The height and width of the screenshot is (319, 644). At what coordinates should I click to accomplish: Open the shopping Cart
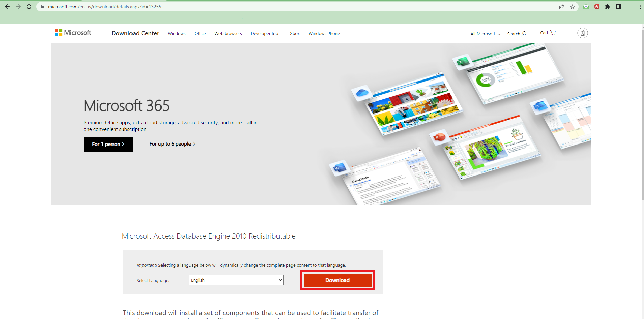click(548, 33)
